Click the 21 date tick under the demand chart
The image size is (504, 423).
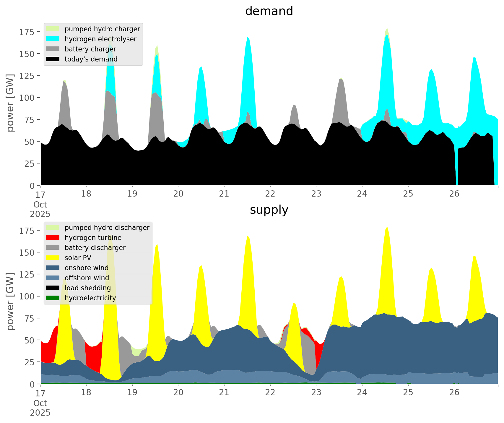coord(224,194)
